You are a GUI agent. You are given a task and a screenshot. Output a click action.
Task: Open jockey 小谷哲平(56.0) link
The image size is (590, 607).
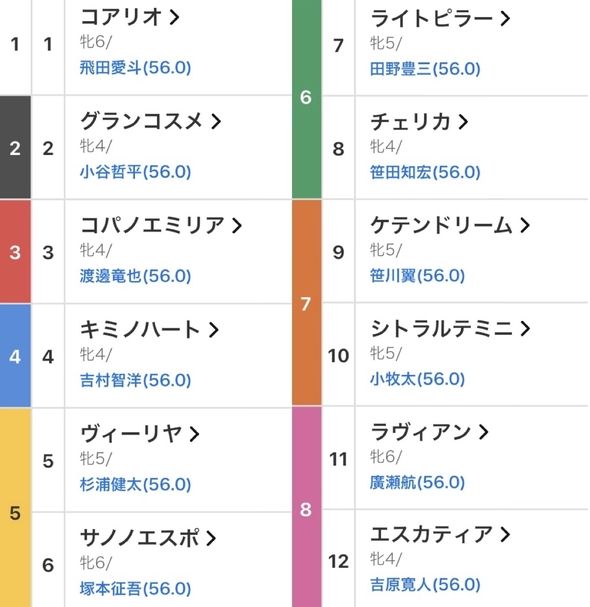pyautogui.click(x=135, y=172)
